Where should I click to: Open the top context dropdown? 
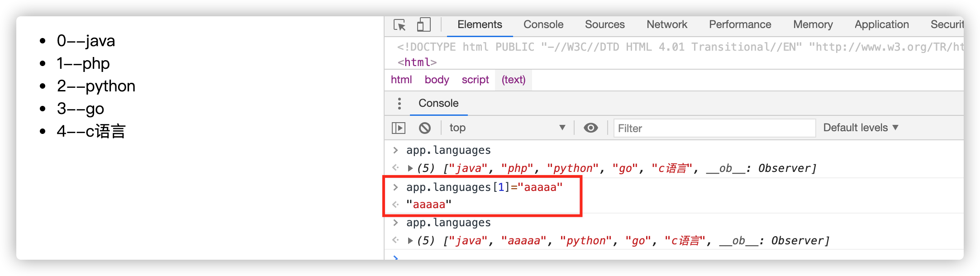(x=507, y=128)
